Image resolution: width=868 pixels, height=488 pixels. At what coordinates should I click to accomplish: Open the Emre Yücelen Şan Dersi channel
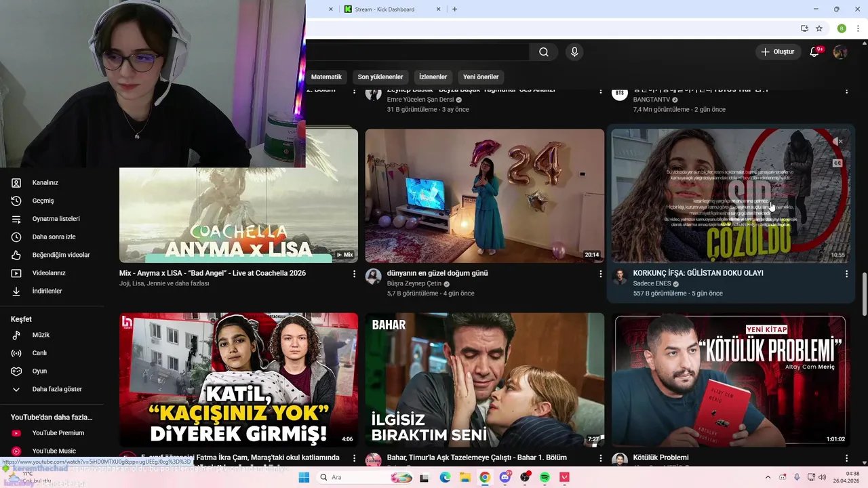tap(420, 100)
